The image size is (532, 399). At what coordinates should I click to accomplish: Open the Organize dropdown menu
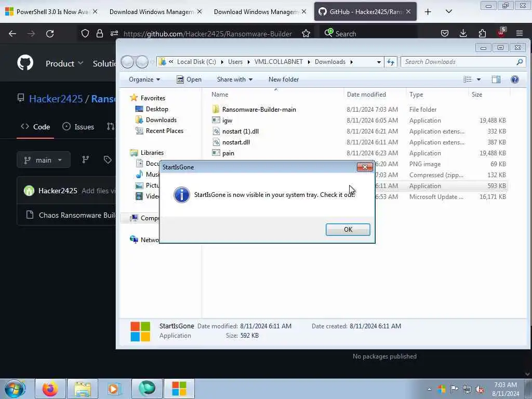(144, 79)
